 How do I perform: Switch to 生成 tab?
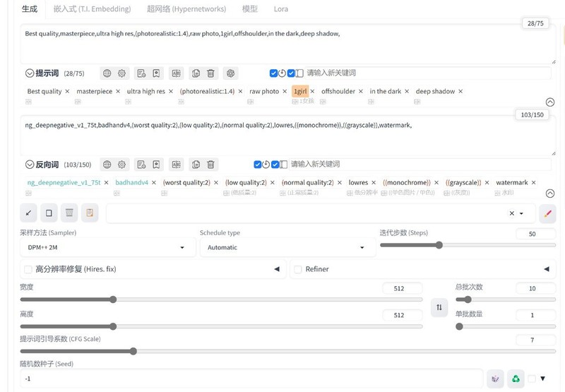(30, 9)
